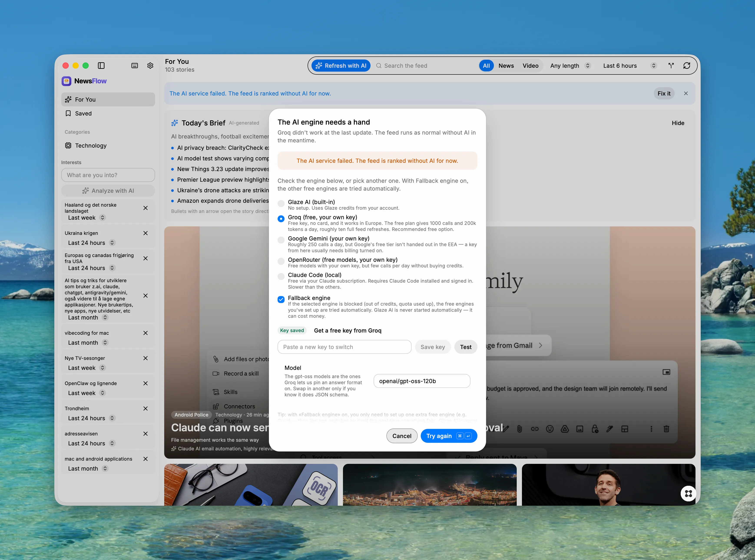Change Haaland interest Last week period
The width and height of the screenshot is (755, 560).
click(x=87, y=218)
